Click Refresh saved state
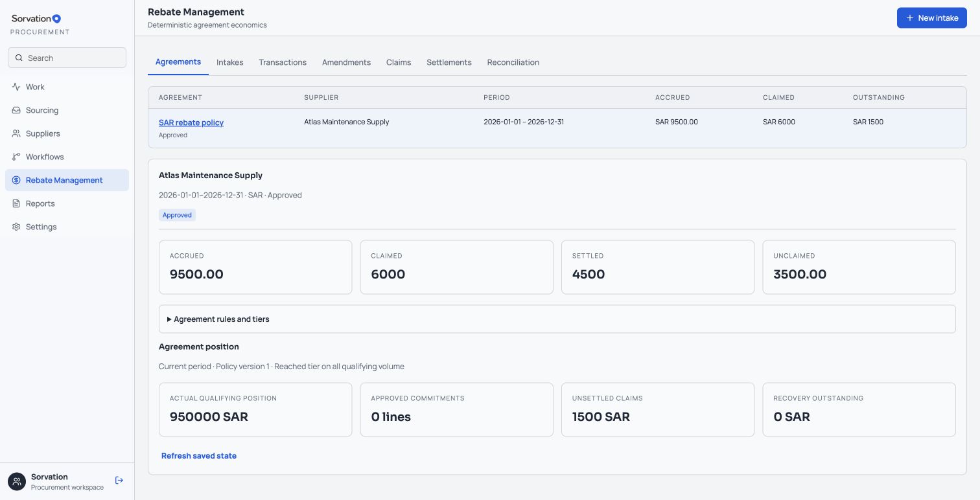980x500 pixels. tap(199, 456)
